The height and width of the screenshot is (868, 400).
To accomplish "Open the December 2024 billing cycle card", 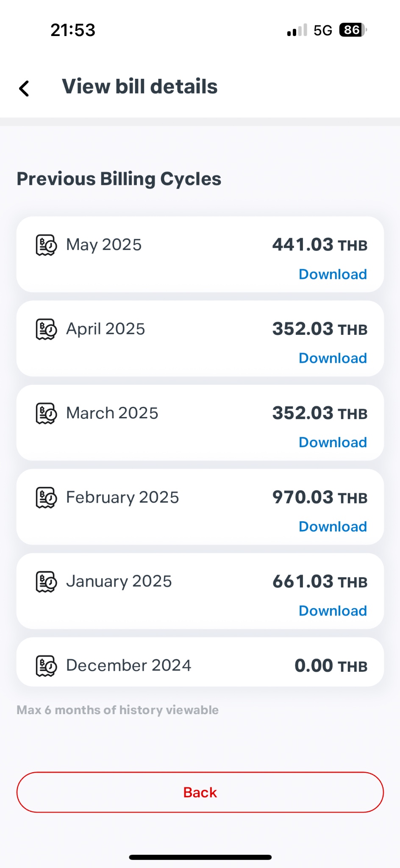I will pyautogui.click(x=200, y=662).
